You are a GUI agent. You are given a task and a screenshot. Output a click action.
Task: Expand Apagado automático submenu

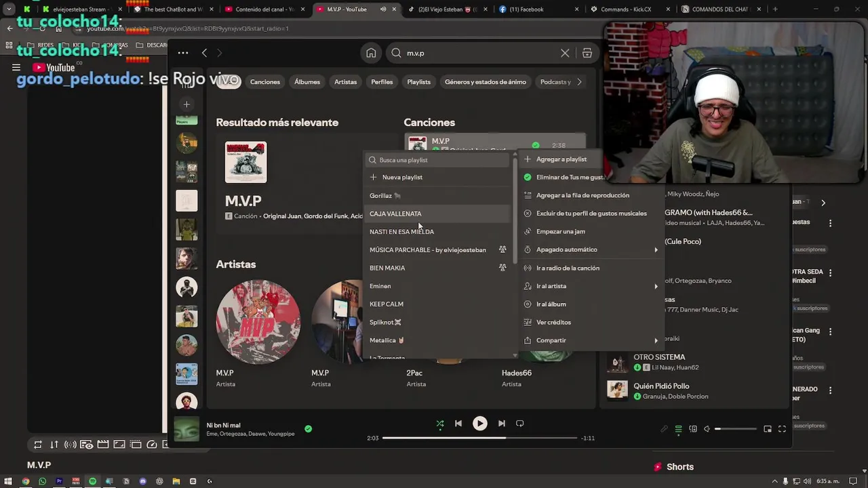(x=591, y=249)
